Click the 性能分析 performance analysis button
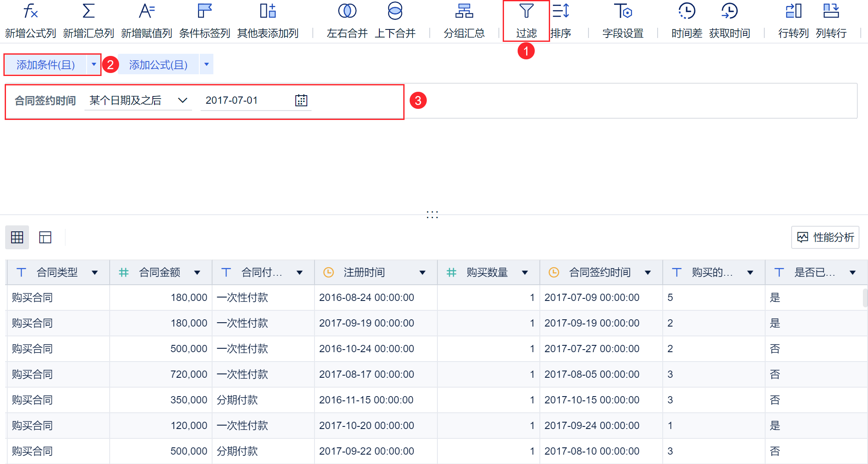868x464 pixels. (x=825, y=237)
